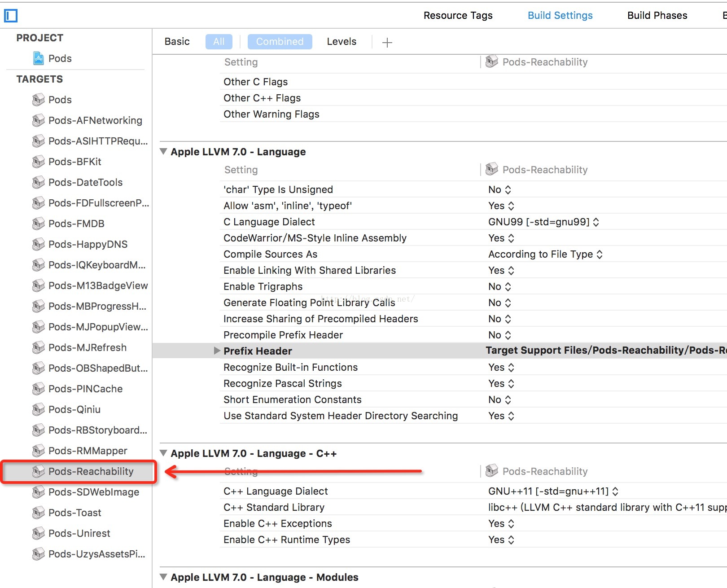Click the Pods-MBProgressH... target icon
This screenshot has width=727, height=588.
coord(39,306)
